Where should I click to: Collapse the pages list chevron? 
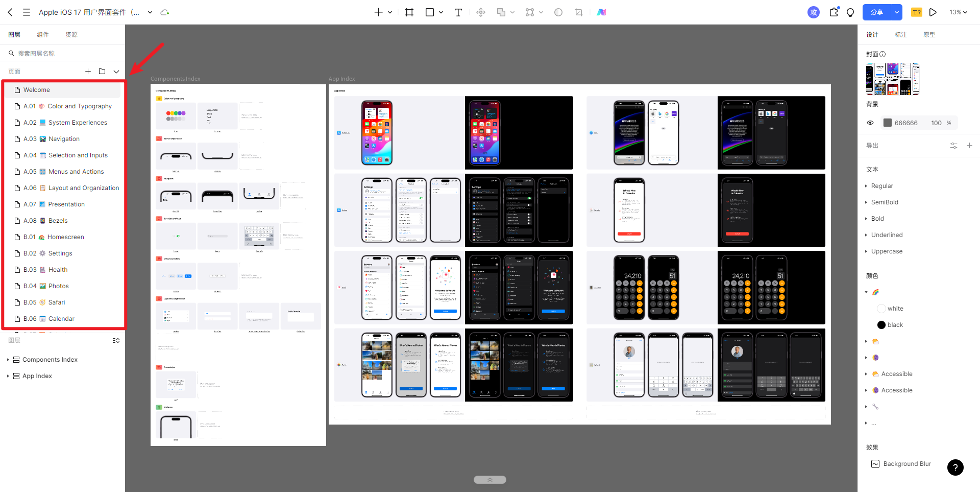click(x=116, y=72)
